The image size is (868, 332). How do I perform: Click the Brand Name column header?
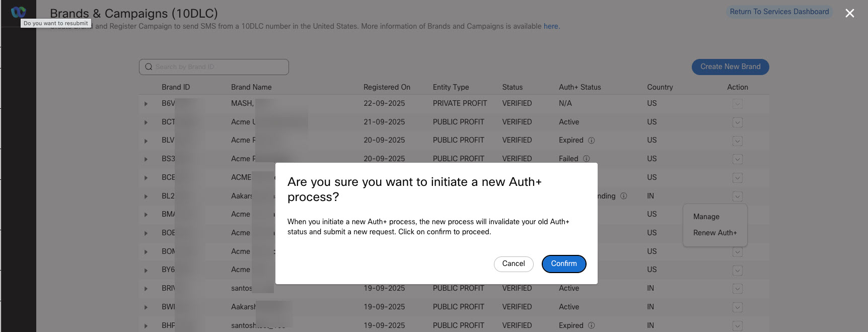click(251, 87)
